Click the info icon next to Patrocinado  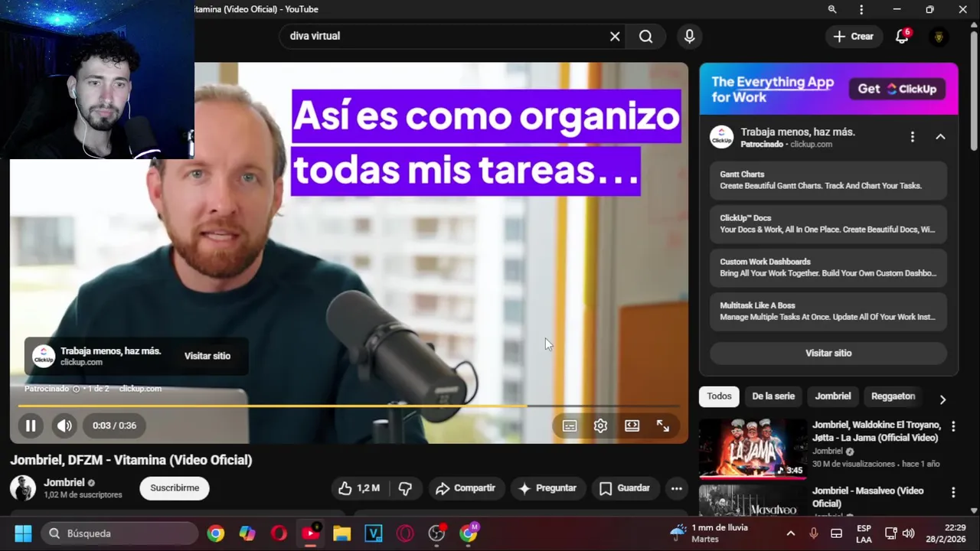[76, 389]
